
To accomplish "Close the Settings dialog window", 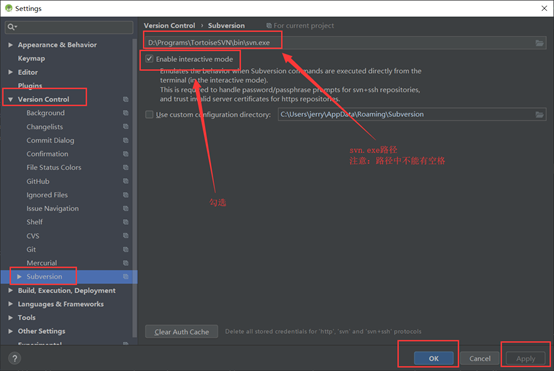I will 544,8.
